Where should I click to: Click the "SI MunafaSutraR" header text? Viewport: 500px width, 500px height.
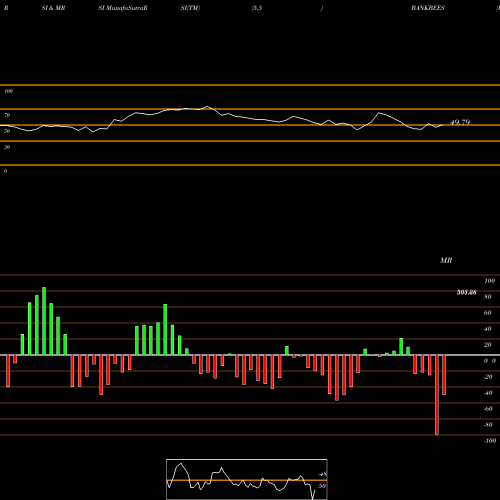pyautogui.click(x=123, y=8)
